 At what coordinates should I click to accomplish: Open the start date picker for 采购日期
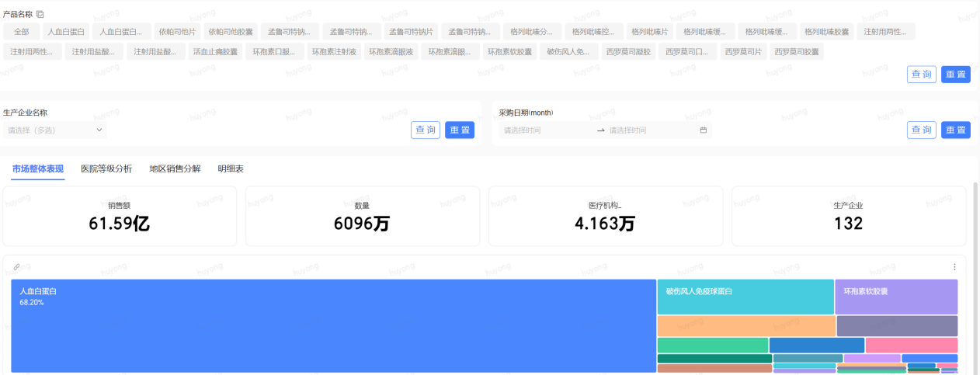(547, 130)
